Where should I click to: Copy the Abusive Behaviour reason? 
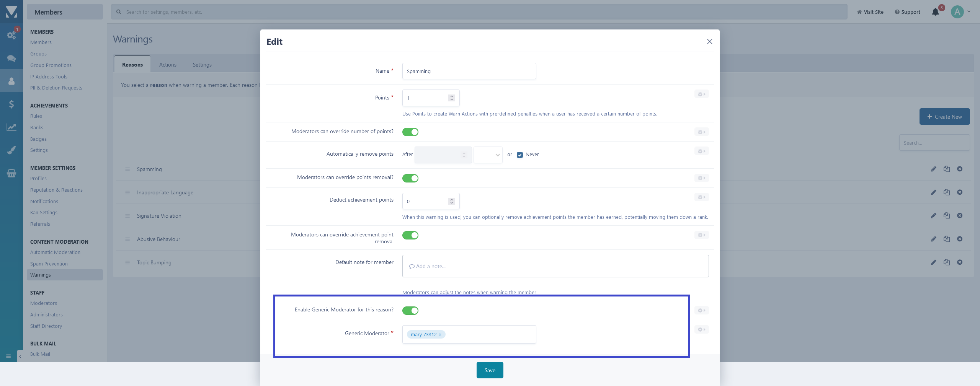click(947, 239)
